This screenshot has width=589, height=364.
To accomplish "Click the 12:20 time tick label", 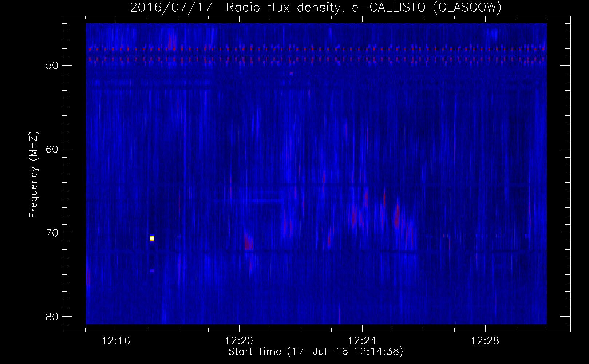I will 239,341.
